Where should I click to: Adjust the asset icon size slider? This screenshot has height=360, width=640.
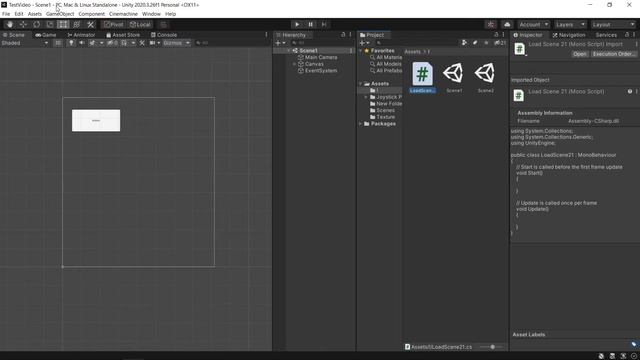click(492, 347)
